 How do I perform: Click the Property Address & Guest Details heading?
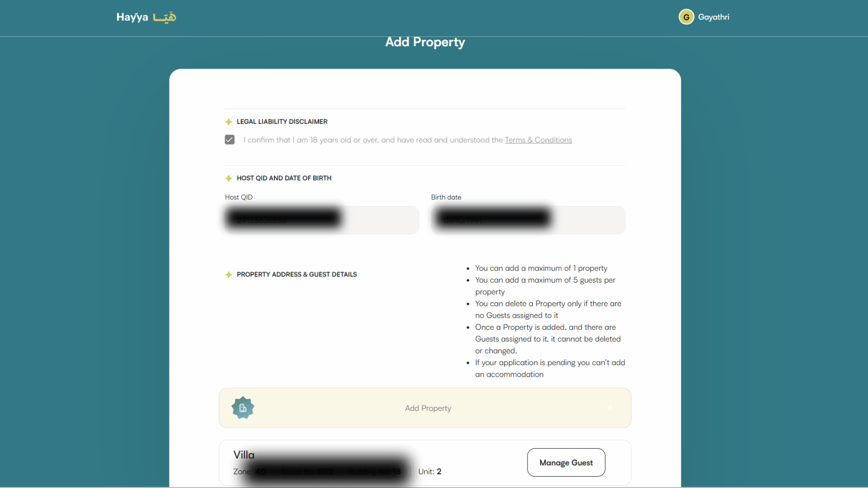(297, 275)
